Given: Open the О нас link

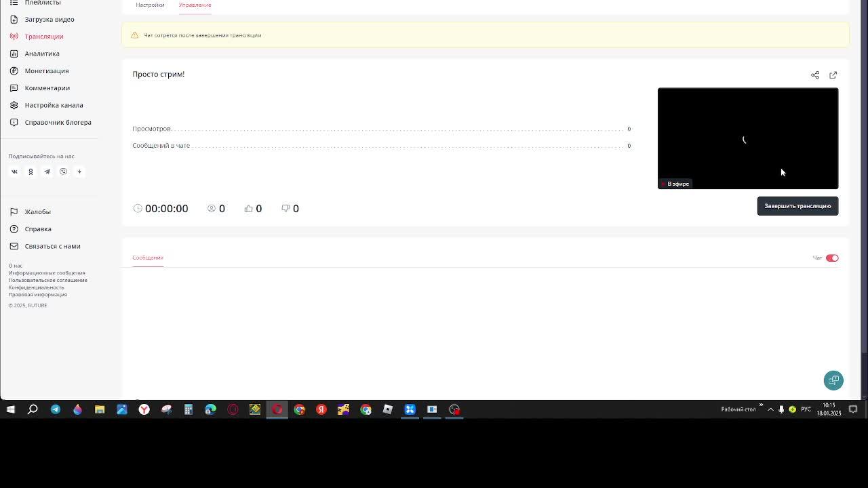Looking at the screenshot, I should [x=15, y=266].
